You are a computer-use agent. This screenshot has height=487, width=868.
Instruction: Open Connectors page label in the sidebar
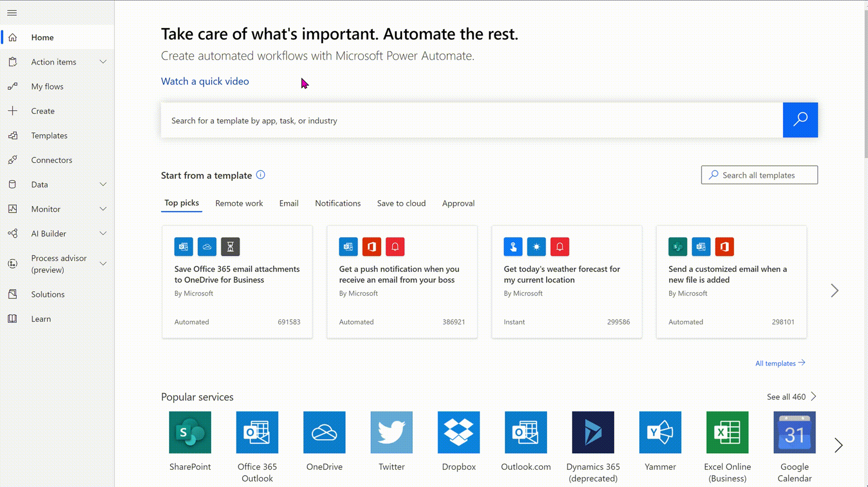[52, 160]
